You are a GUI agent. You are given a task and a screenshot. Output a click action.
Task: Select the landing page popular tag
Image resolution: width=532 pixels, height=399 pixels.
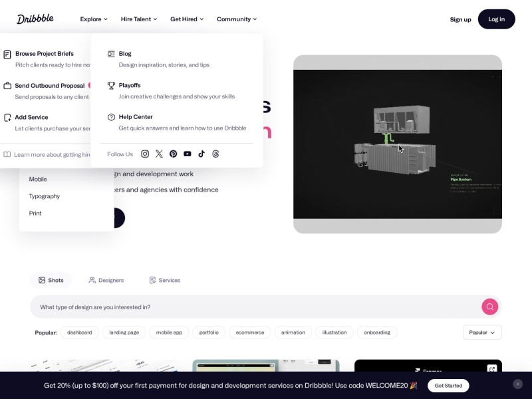124,332
